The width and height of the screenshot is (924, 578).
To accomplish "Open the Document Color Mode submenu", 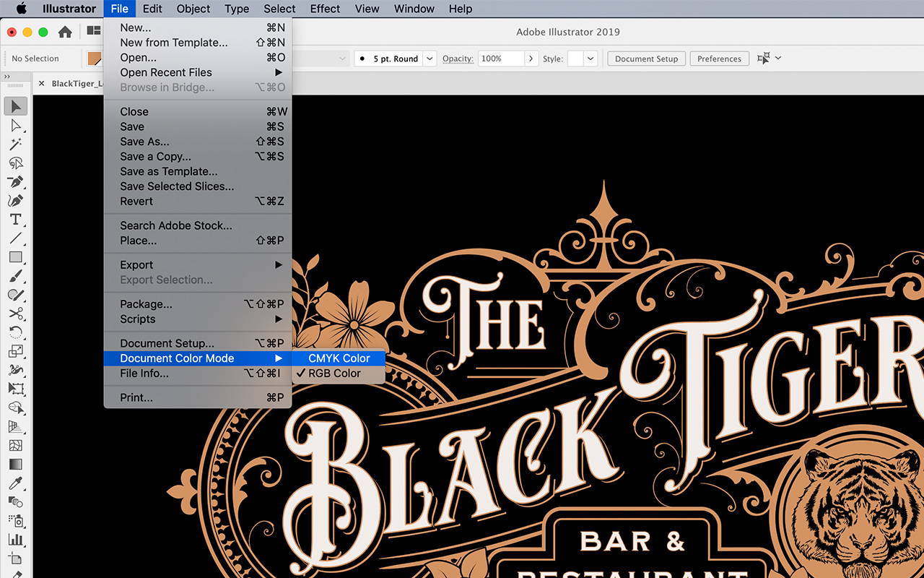I will (x=198, y=358).
